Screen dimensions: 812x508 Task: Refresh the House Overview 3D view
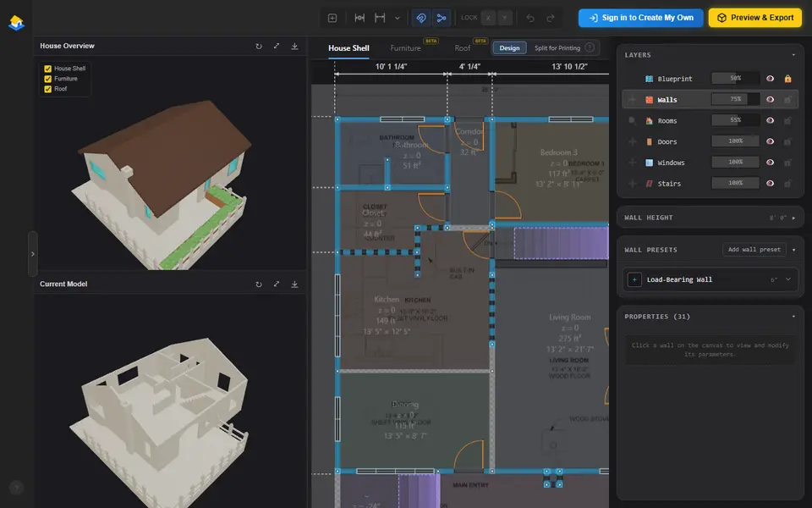(x=259, y=46)
